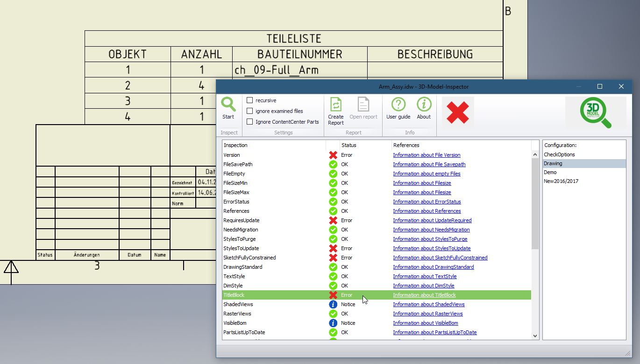Select the New2016/2017 configuration
The image size is (640, 364).
coord(584,181)
